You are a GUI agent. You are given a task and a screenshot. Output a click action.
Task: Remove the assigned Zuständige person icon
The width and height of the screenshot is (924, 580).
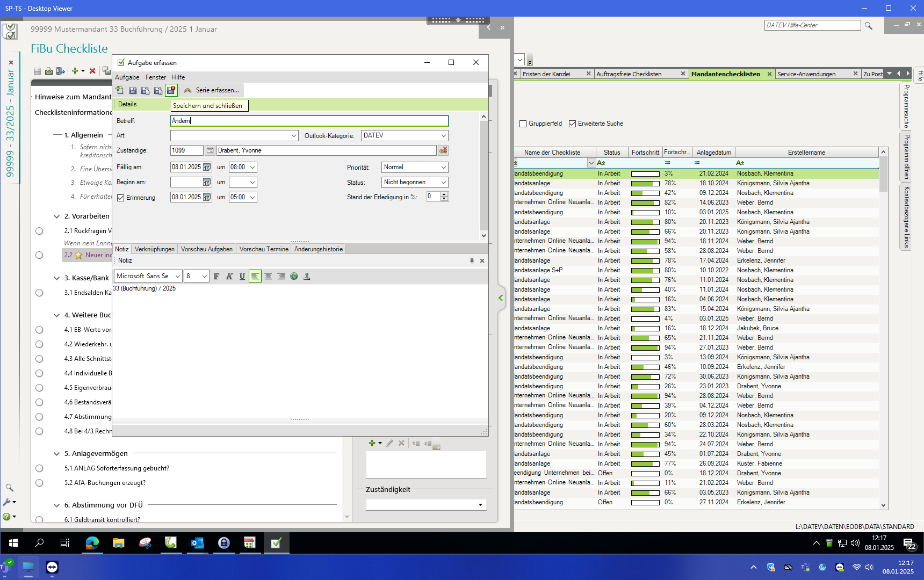[443, 151]
